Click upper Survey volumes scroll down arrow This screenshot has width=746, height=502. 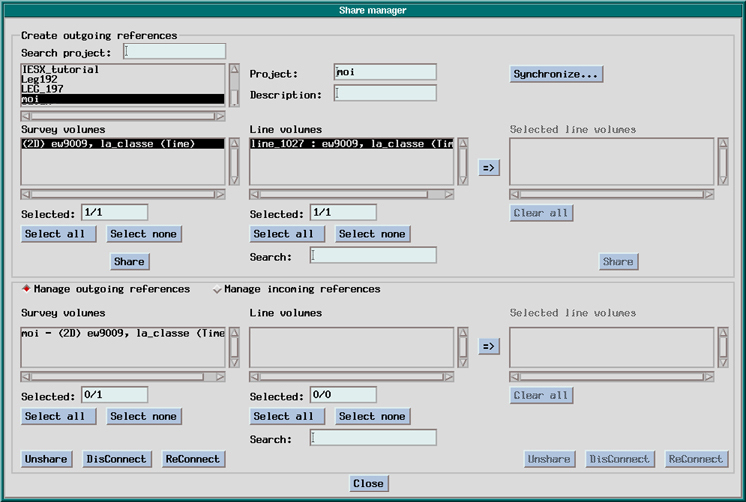click(235, 180)
